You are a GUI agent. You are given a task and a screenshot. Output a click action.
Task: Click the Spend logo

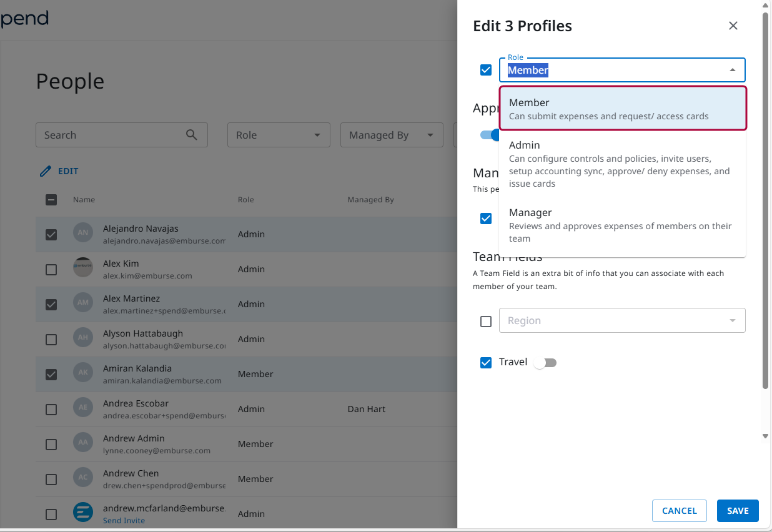pos(25,19)
